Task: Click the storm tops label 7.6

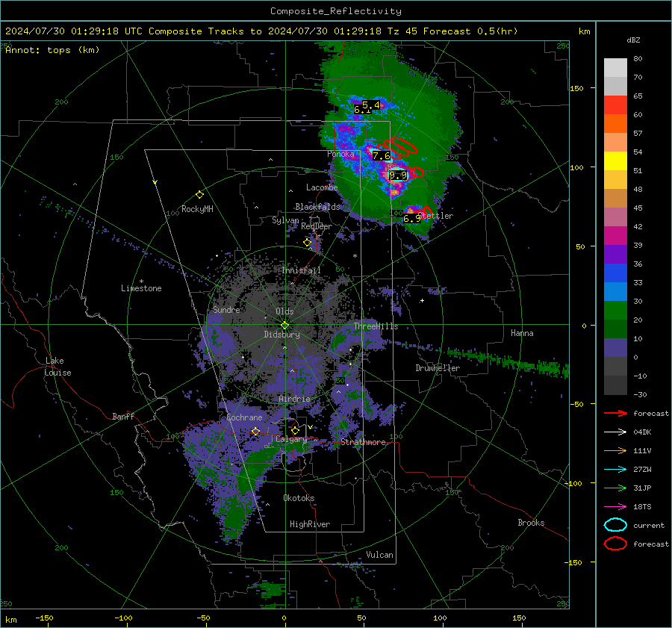Action: (x=382, y=155)
